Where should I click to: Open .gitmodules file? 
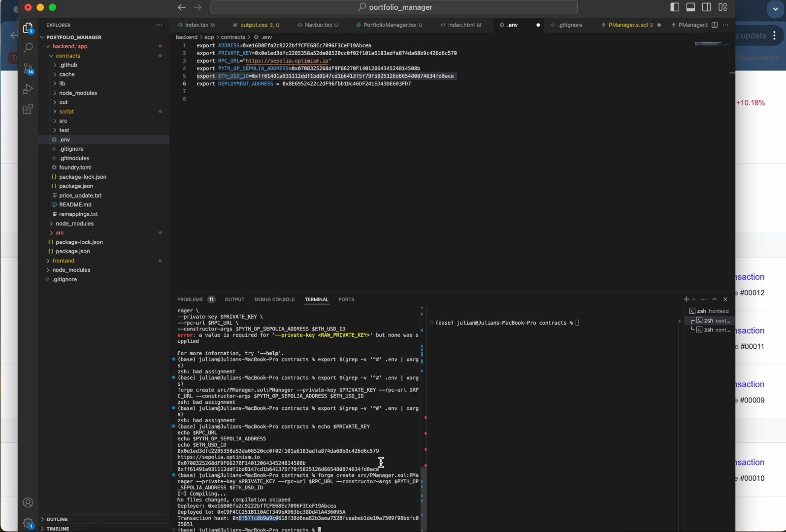click(74, 158)
